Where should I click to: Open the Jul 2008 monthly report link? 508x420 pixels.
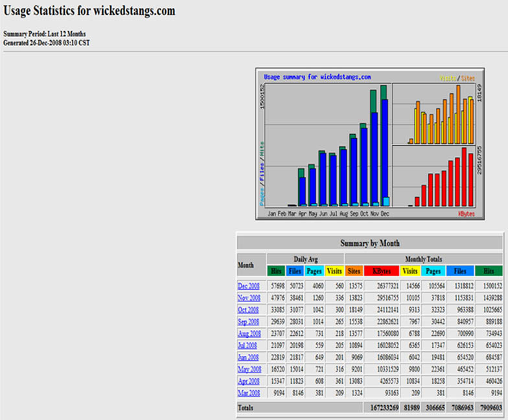[248, 345]
